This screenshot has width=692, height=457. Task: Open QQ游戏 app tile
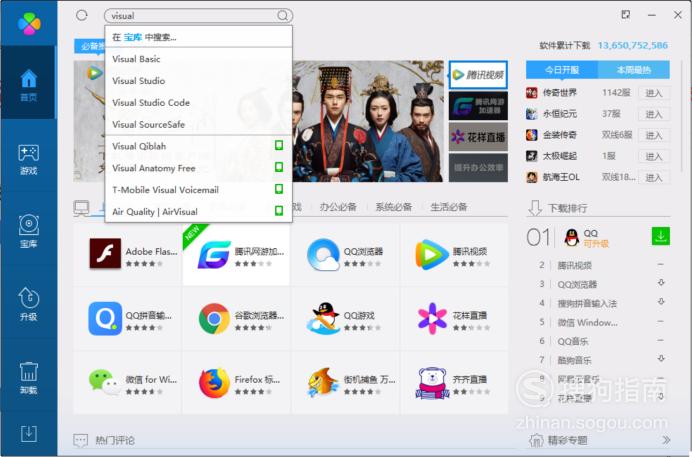[x=345, y=318]
